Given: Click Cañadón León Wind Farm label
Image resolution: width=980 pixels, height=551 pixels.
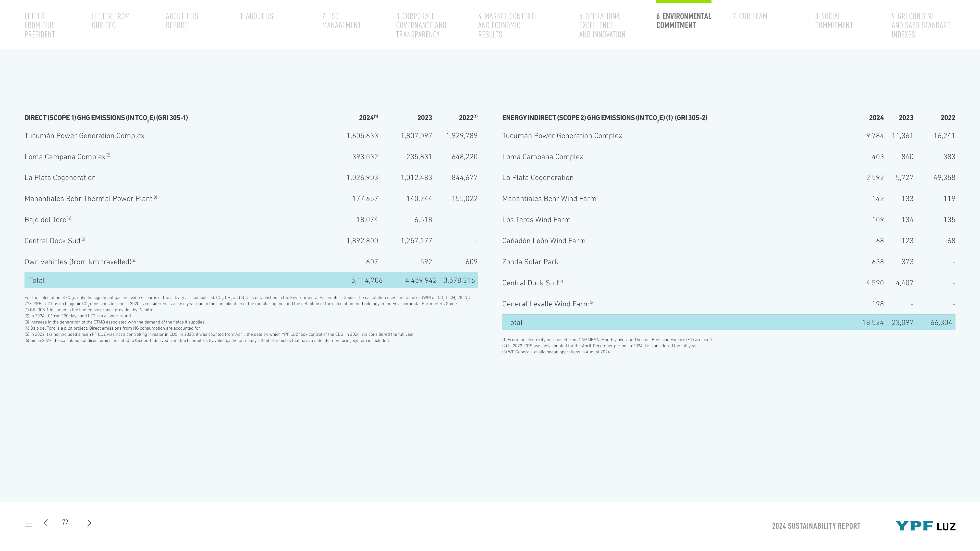Looking at the screenshot, I should click(x=544, y=241).
